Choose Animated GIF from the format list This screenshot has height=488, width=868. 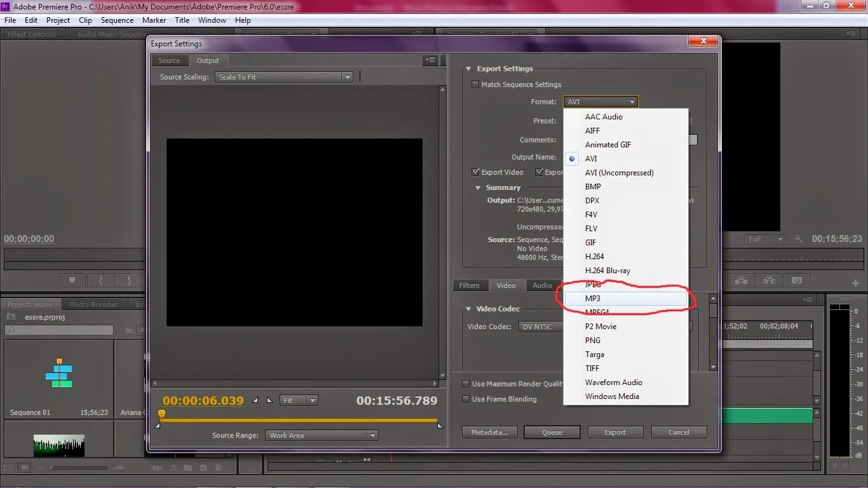(x=625, y=145)
